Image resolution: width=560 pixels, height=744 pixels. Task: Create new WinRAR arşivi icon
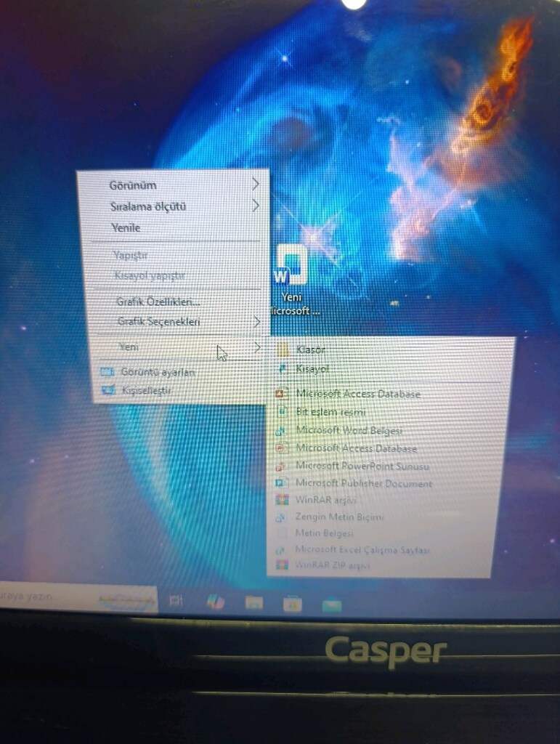(282, 500)
